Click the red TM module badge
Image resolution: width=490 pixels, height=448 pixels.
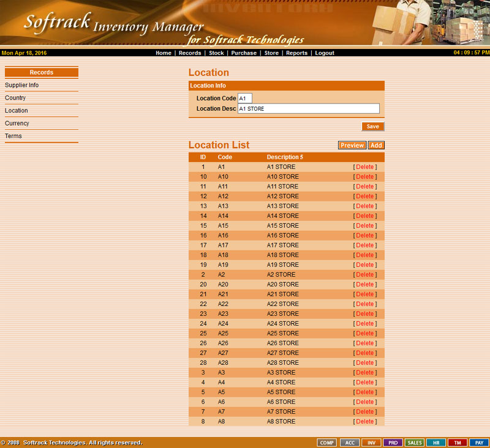click(458, 442)
